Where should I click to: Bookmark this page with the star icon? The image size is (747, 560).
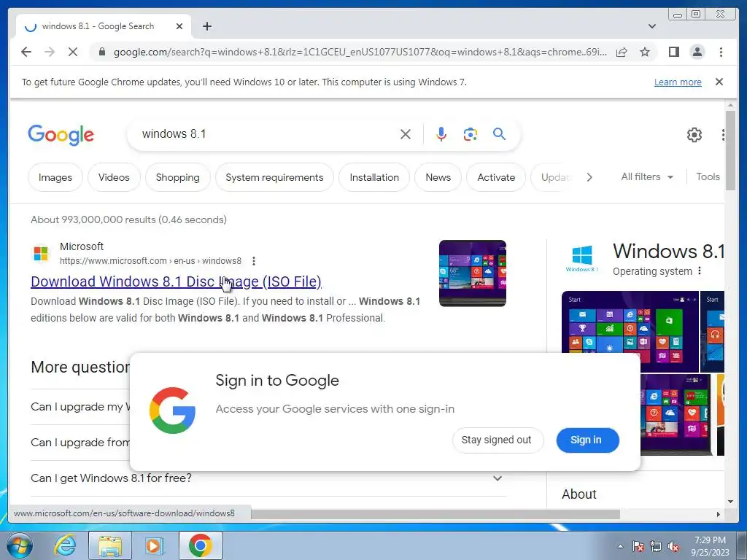(x=645, y=52)
